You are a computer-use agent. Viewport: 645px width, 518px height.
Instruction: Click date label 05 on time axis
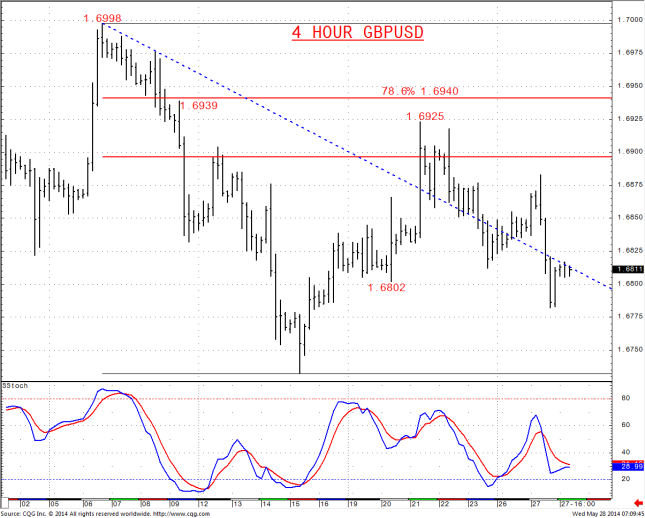(x=55, y=504)
